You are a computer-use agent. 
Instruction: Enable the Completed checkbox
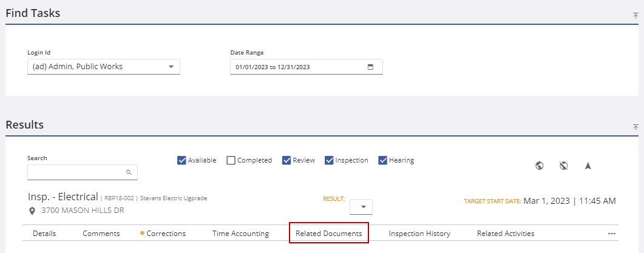click(231, 160)
